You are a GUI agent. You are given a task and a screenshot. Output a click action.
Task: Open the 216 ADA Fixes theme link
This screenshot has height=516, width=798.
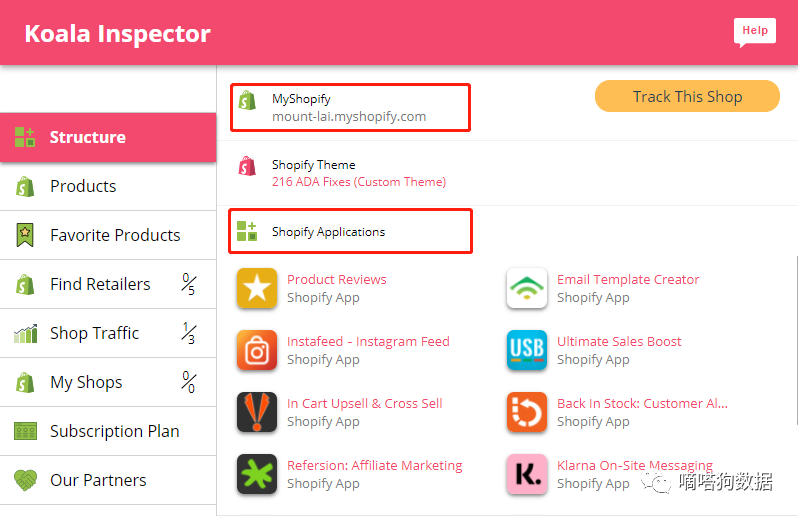[x=359, y=182]
